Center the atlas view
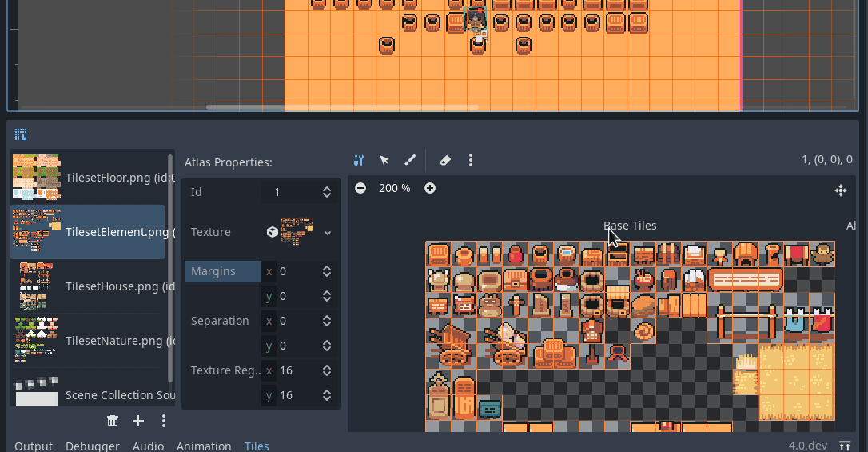The image size is (868, 452). pos(840,190)
